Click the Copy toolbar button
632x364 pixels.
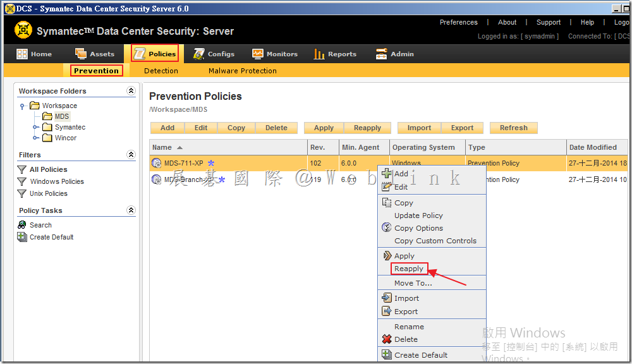point(236,128)
